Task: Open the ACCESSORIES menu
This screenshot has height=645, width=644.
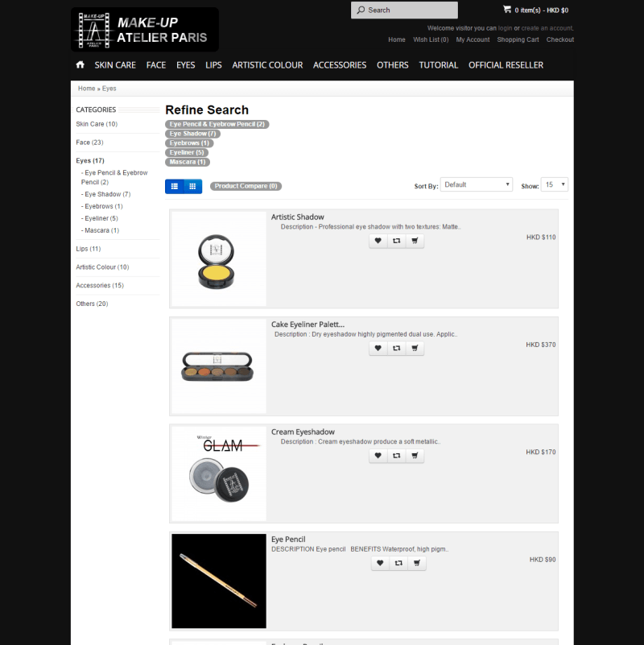Action: [340, 65]
